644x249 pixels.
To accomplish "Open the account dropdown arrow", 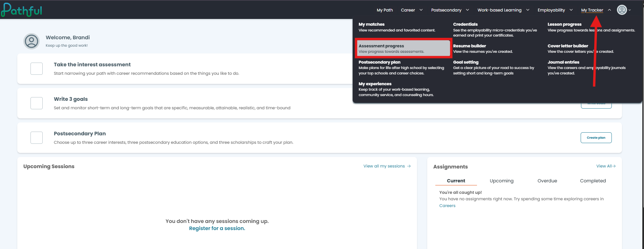I will (x=629, y=10).
